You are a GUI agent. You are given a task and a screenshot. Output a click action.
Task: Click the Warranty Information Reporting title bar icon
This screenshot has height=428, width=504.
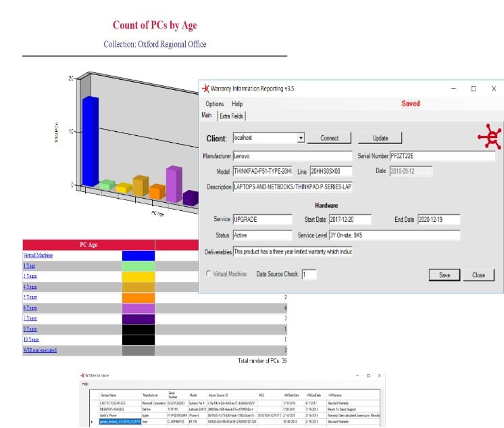pyautogui.click(x=205, y=88)
